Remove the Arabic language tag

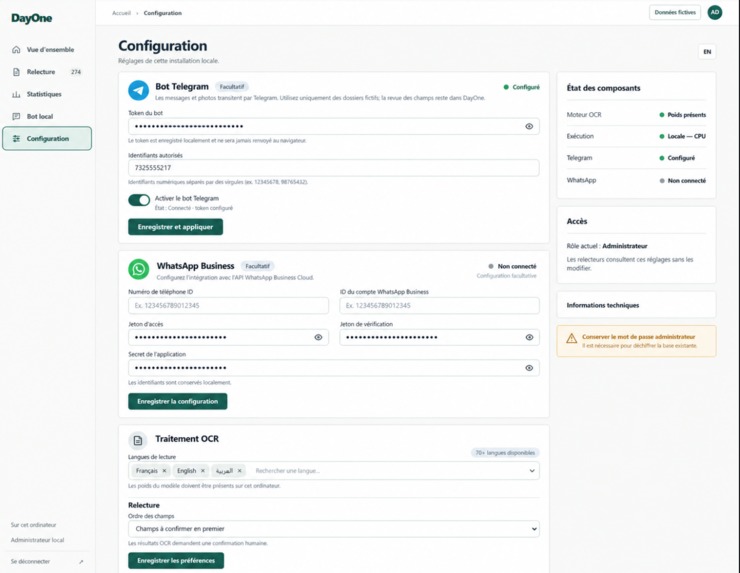pos(240,471)
